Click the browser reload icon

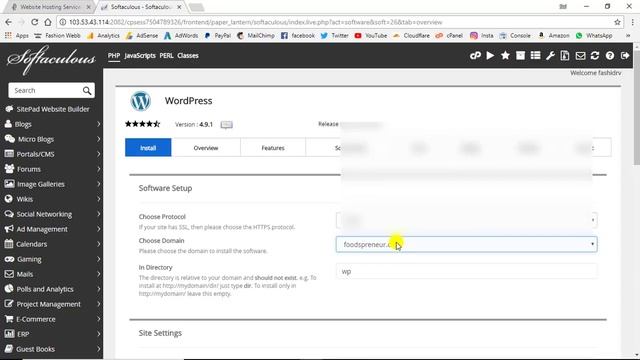pyautogui.click(x=34, y=22)
